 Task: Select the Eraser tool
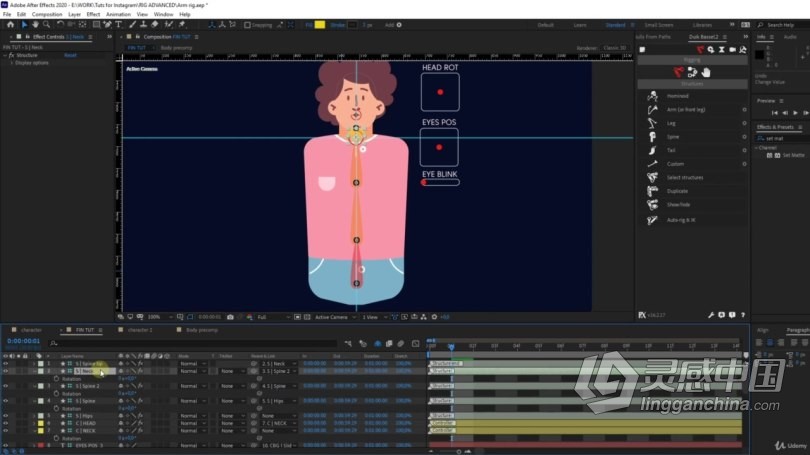pyautogui.click(x=154, y=24)
